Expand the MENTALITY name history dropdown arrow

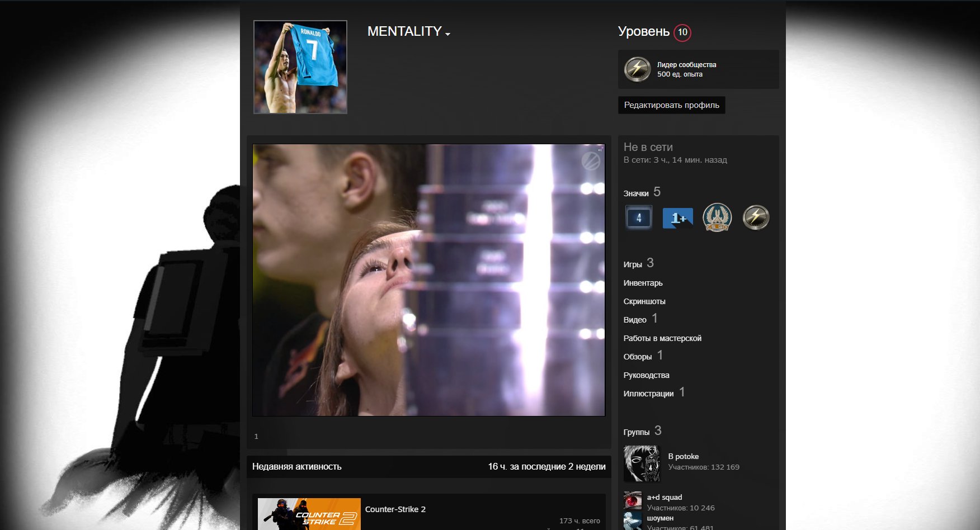coord(447,34)
